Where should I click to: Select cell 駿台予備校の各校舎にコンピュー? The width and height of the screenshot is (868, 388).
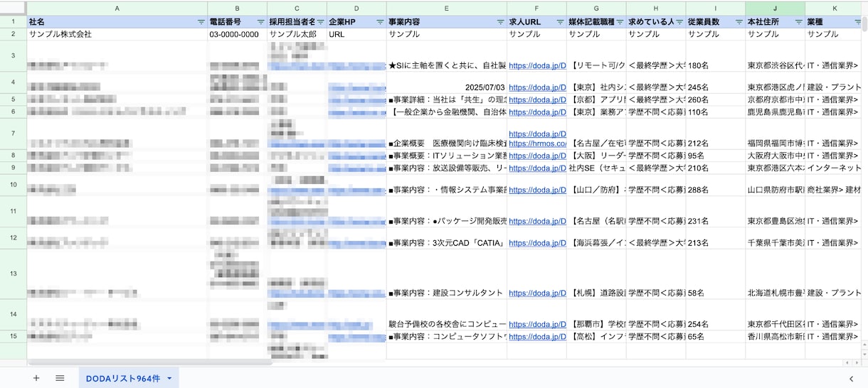tap(447, 315)
